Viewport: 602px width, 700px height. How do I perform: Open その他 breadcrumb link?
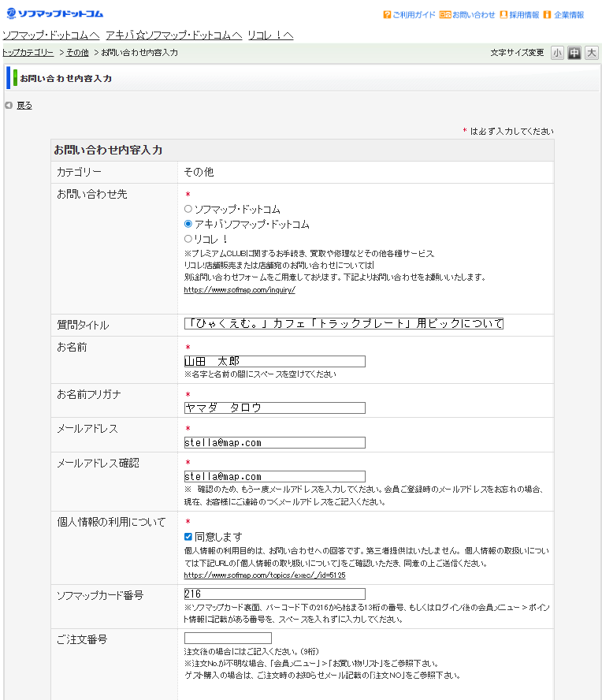tap(77, 53)
